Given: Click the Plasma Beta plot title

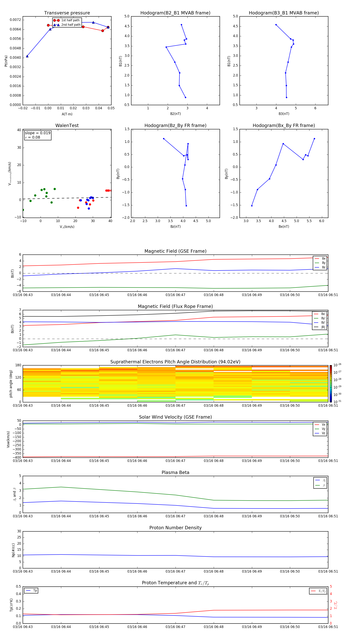Looking at the screenshot, I should coord(175,473).
